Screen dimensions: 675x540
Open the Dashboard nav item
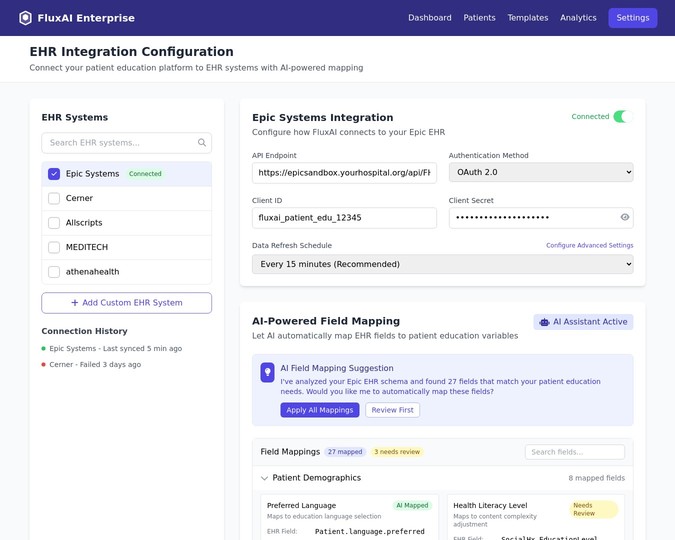tap(430, 18)
